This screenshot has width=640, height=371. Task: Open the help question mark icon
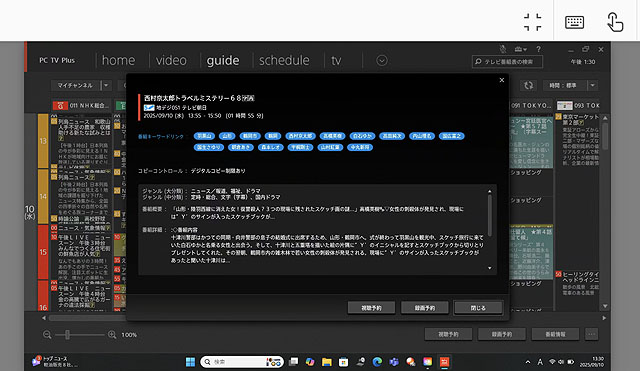click(x=539, y=49)
